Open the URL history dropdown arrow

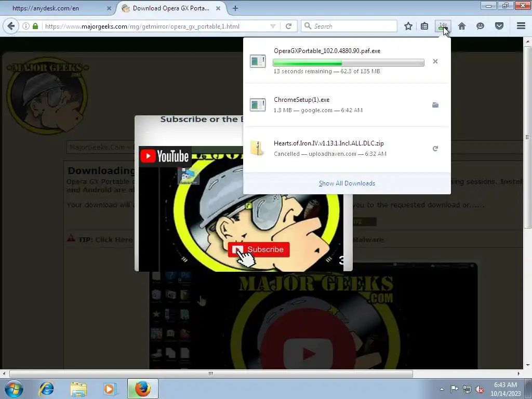pyautogui.click(x=273, y=26)
